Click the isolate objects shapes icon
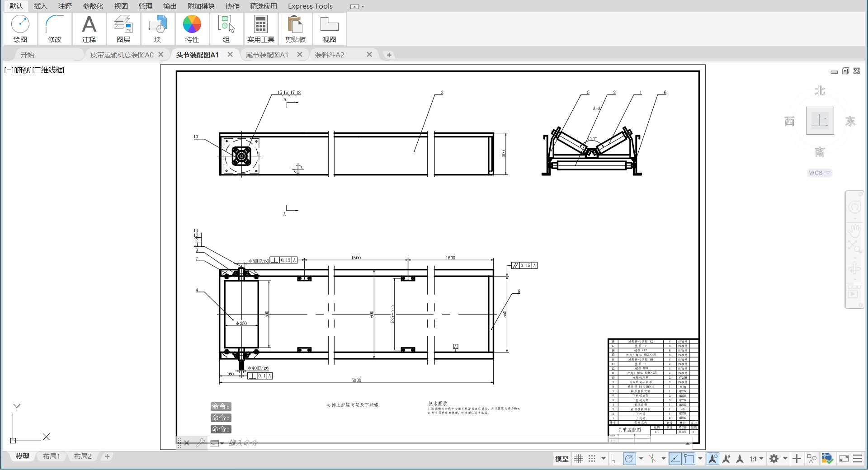 [x=812, y=459]
